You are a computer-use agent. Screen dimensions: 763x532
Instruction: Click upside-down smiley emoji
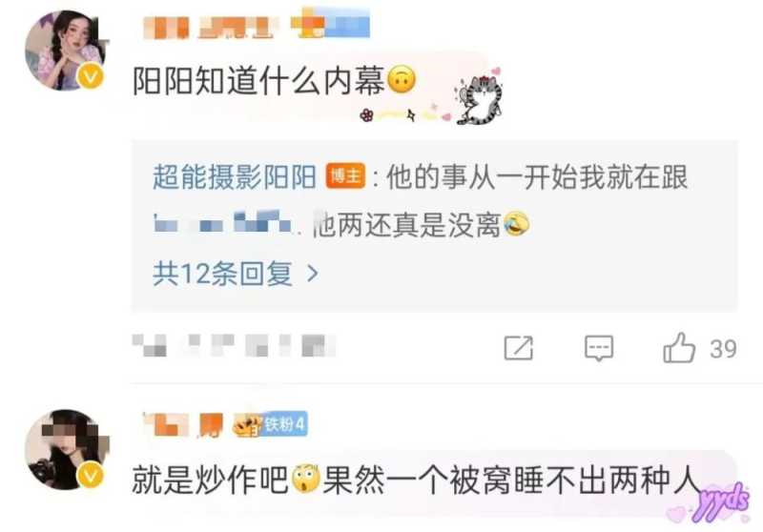pos(401,80)
